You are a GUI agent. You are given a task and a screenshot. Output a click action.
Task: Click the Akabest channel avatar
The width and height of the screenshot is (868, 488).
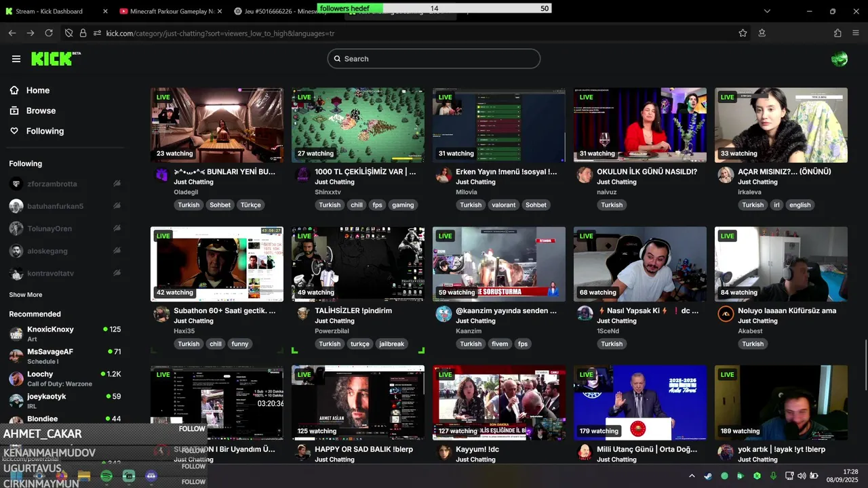(726, 314)
